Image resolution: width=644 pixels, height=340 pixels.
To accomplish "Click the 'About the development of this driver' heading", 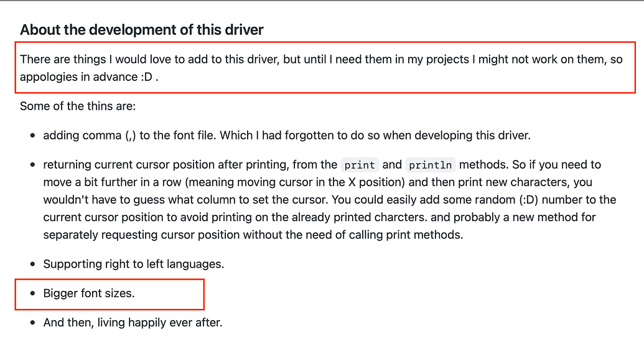I will [x=142, y=30].
